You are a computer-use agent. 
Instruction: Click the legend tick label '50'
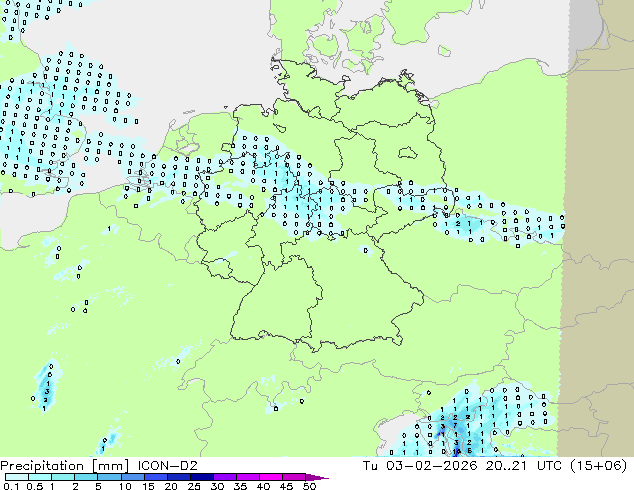point(309,486)
